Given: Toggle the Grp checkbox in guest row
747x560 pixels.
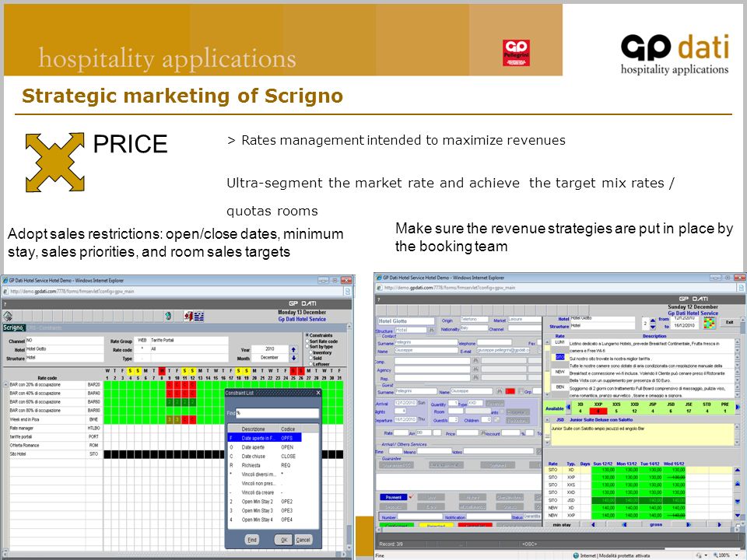Looking at the screenshot, I should click(521, 391).
